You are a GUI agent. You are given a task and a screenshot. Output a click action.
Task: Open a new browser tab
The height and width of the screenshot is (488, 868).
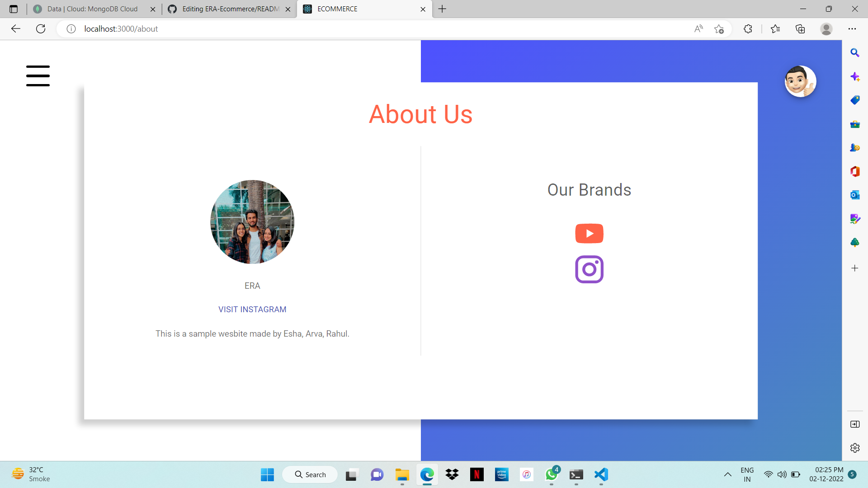(x=442, y=9)
